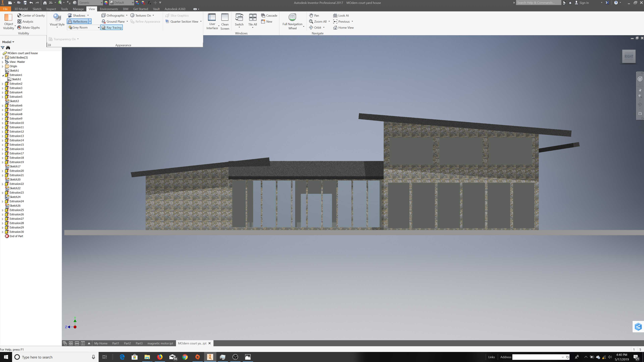Click the Windows Start button
Screen dimensions: 644x362
[6, 357]
